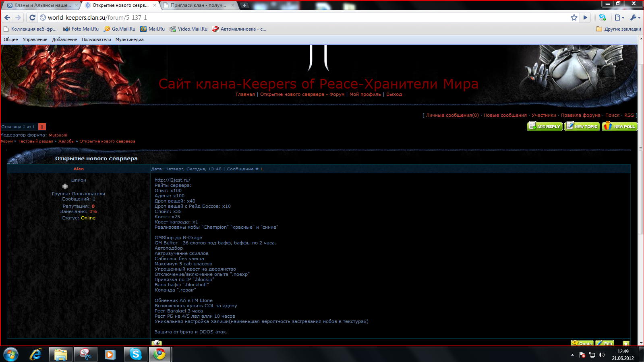Click the NEW TOPIC button
The width and height of the screenshot is (644, 362).
(x=582, y=126)
